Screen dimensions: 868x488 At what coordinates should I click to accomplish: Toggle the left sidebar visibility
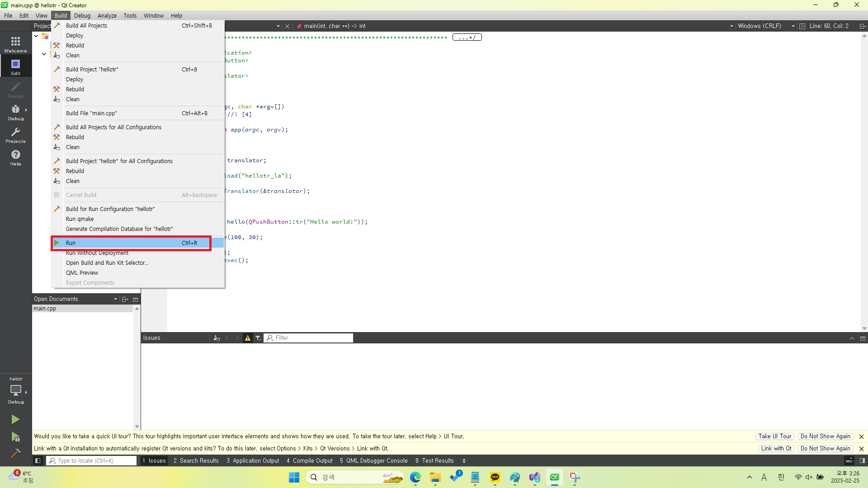point(38,461)
